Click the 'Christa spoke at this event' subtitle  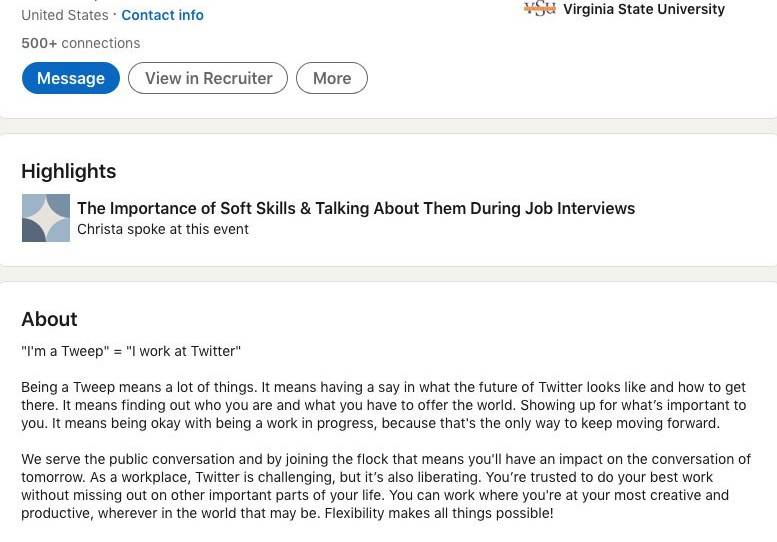163,229
